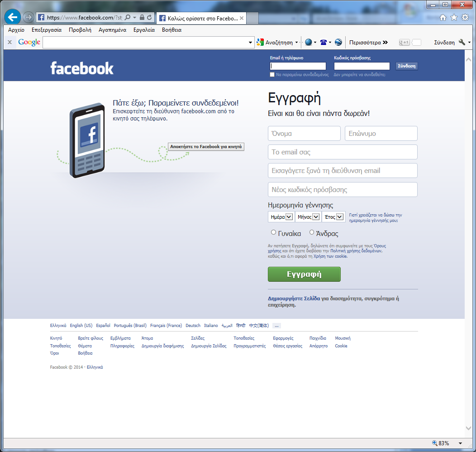Open the zoom level dropdown arrow
476x452 pixels.
(460, 443)
